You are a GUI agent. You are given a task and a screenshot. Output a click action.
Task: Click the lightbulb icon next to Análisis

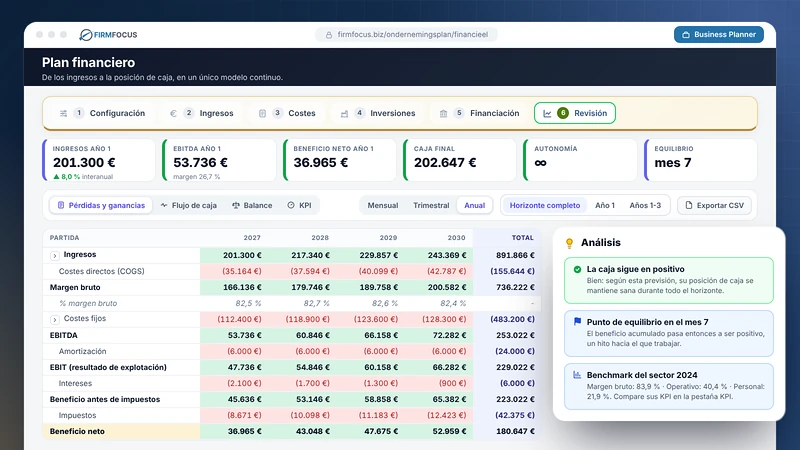[569, 243]
